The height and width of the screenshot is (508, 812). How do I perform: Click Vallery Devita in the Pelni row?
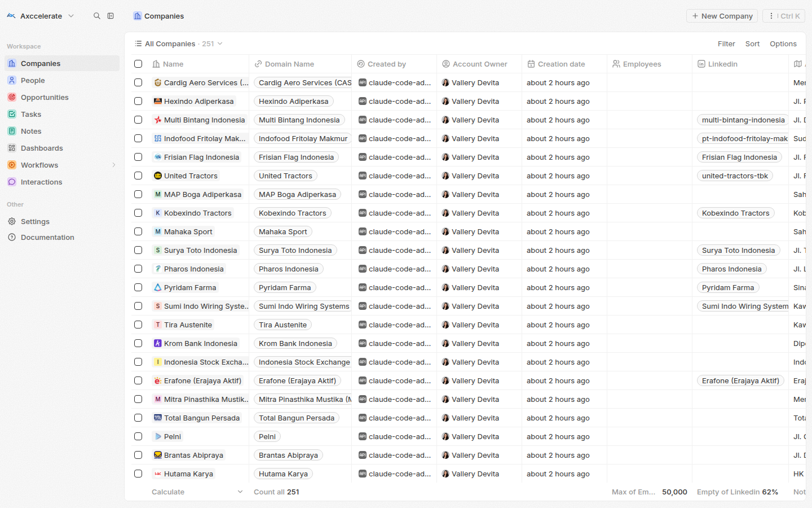(x=475, y=436)
